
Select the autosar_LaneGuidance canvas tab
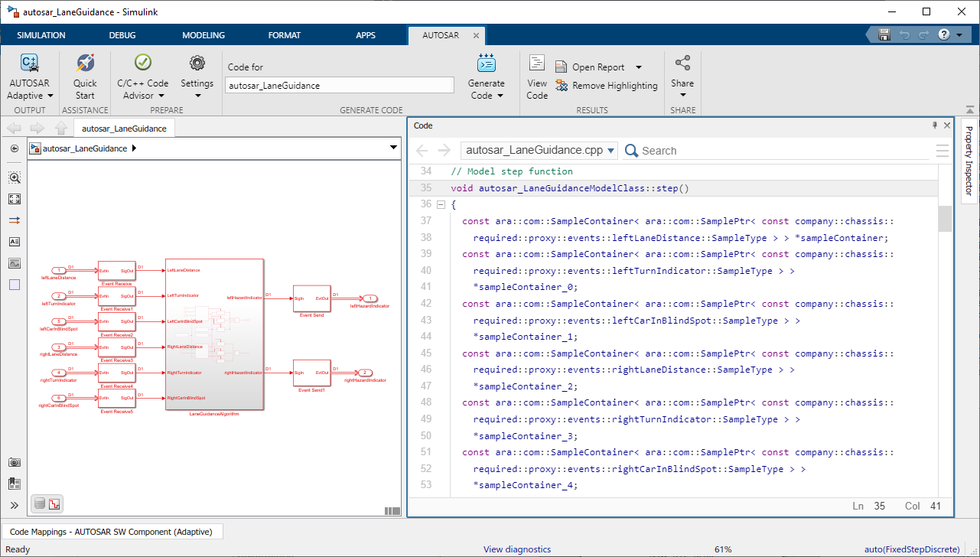pos(124,129)
